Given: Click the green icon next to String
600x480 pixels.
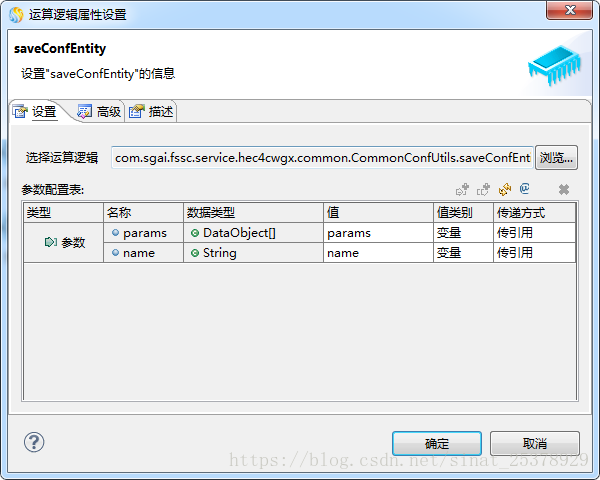Looking at the screenshot, I should tap(195, 253).
